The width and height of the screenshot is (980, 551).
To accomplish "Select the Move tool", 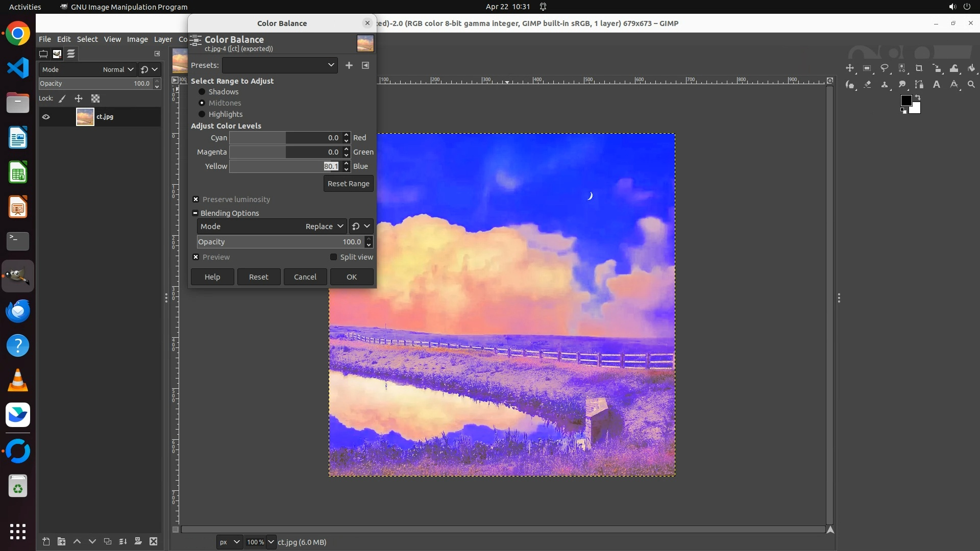I will 850,68.
